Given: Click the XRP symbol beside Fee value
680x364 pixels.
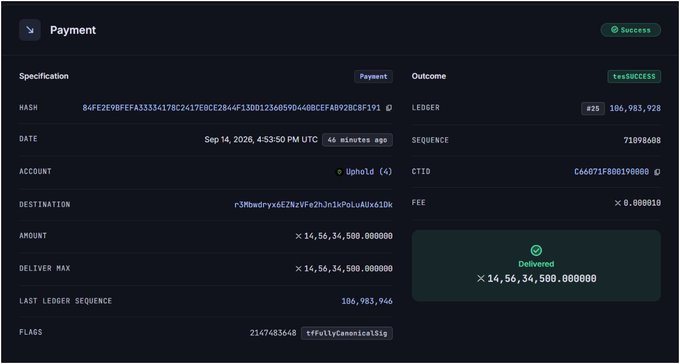Looking at the screenshot, I should [618, 203].
